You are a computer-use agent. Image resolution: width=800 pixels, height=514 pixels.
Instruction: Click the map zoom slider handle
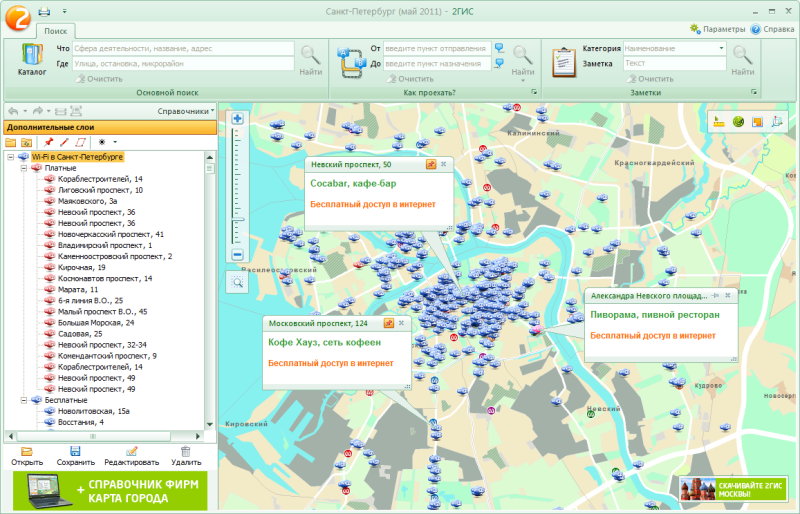coord(238,217)
